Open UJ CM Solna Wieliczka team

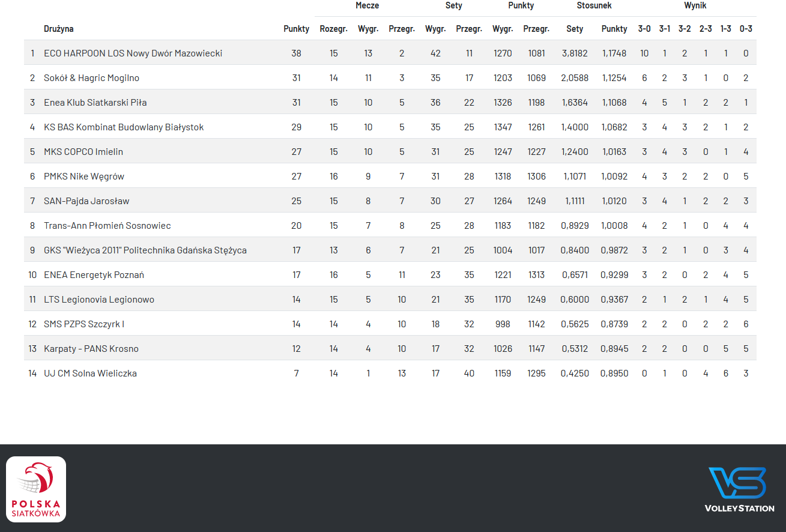click(90, 373)
